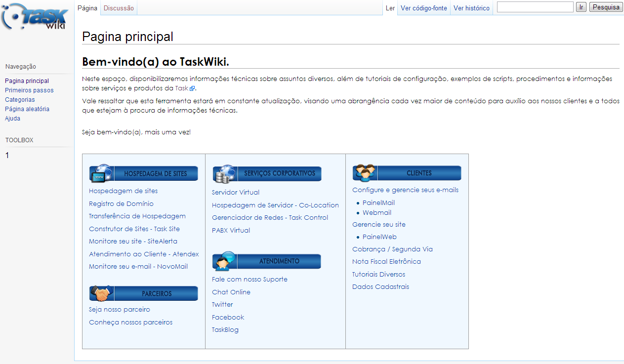Open Monitore seu e-mail - NovoMail
The width and height of the screenshot is (624, 364).
(x=138, y=266)
